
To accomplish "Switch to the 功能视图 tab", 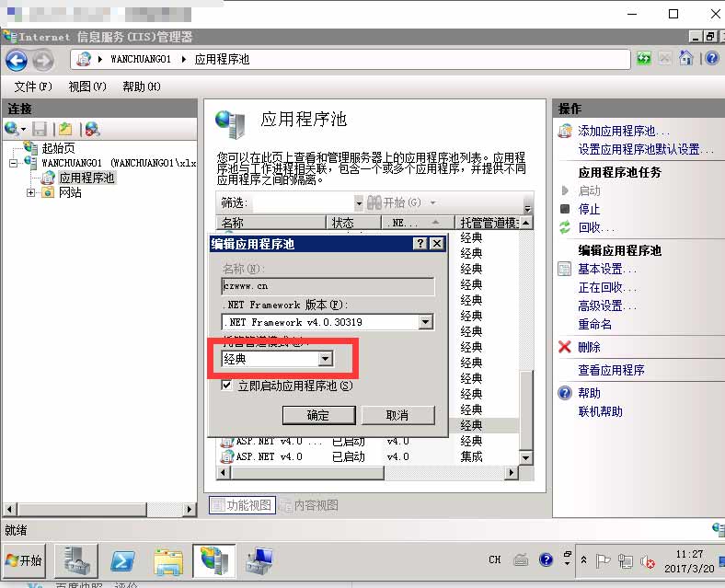I will tap(242, 505).
